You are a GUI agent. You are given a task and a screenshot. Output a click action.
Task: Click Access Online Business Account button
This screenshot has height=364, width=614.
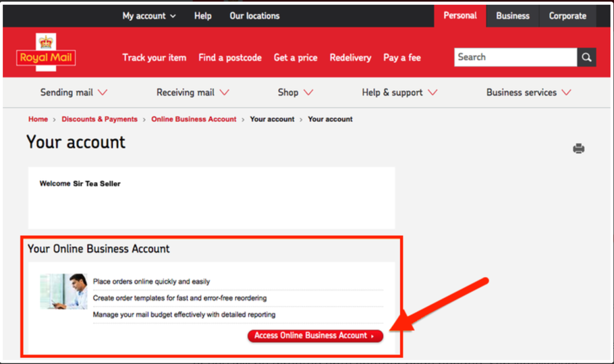pos(315,336)
